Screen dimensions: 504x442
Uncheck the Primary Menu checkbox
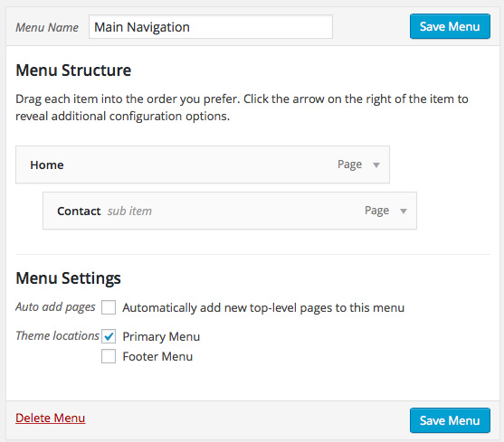109,336
